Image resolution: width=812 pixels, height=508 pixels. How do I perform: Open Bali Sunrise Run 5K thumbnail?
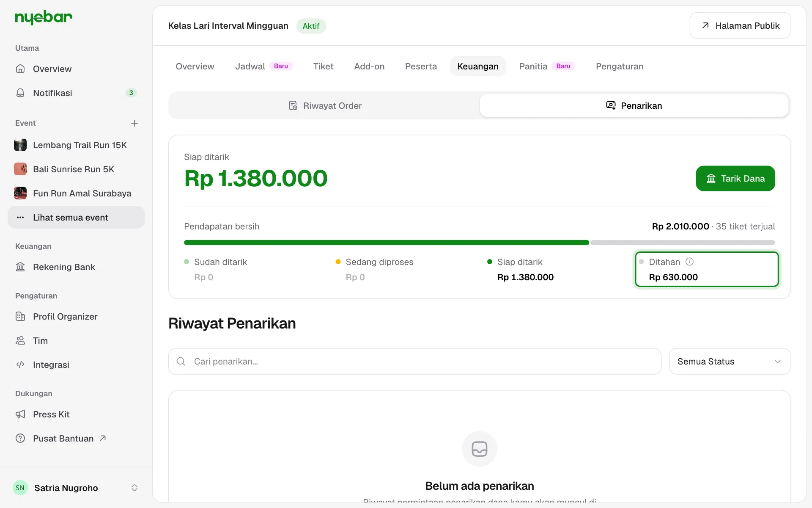pos(20,169)
